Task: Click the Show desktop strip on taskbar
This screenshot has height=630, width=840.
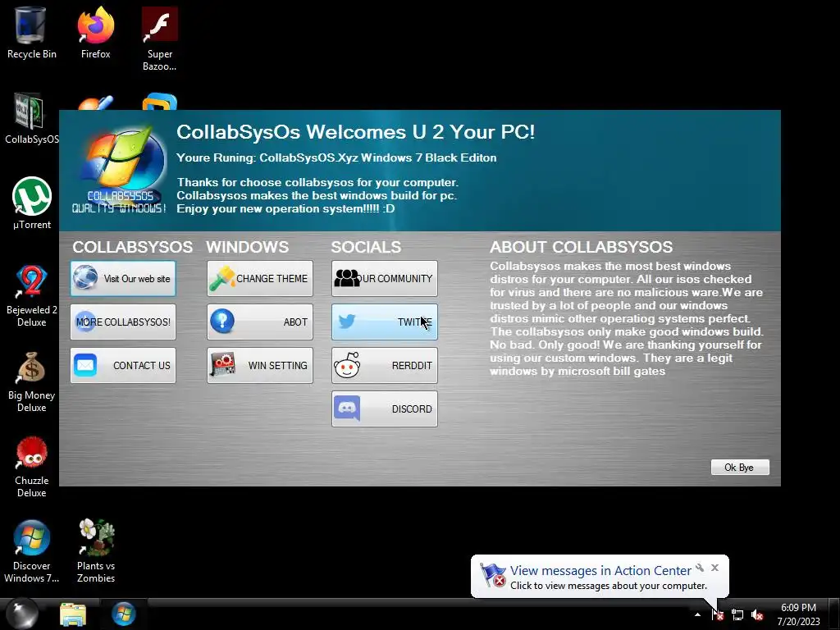Action: tap(834, 614)
